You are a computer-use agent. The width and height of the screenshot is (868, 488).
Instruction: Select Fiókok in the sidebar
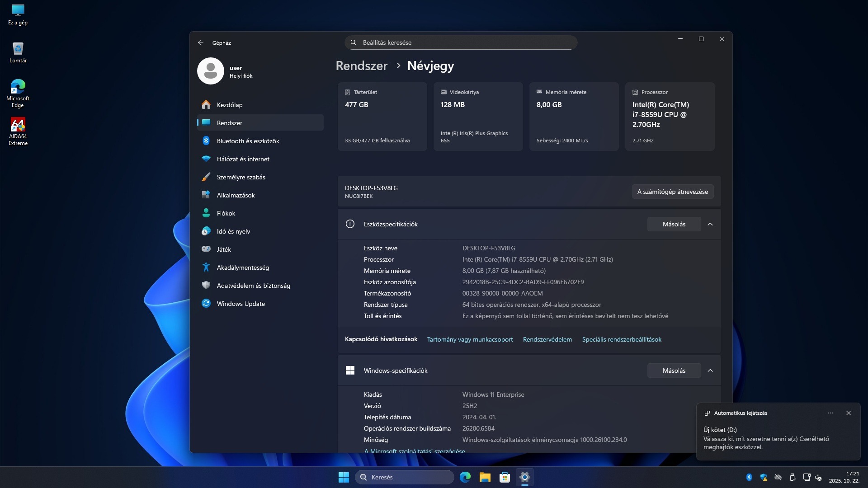(x=226, y=213)
